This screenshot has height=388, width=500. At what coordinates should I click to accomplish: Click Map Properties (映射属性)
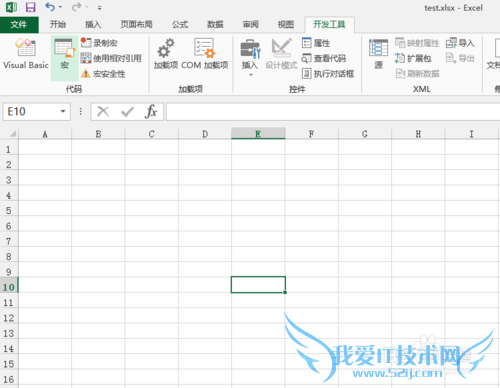coord(417,43)
